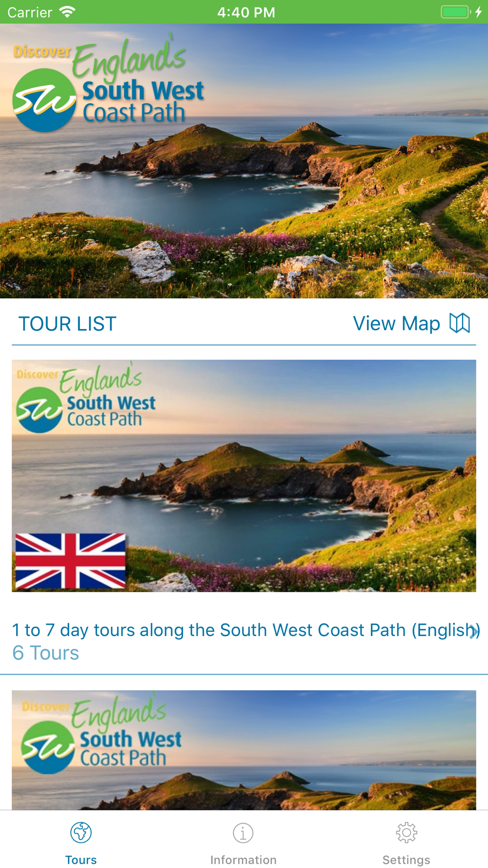This screenshot has height=868, width=488.
Task: Open '1 to 7 day tours' English entry
Action: pos(246,630)
